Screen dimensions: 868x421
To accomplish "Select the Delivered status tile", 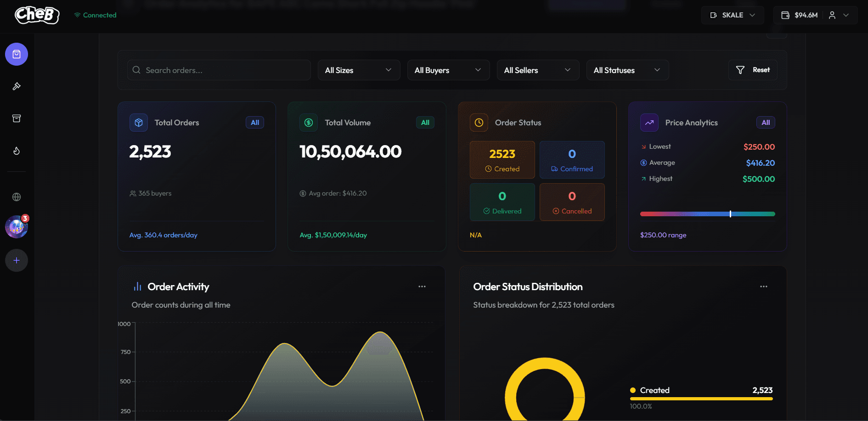I will (x=502, y=202).
